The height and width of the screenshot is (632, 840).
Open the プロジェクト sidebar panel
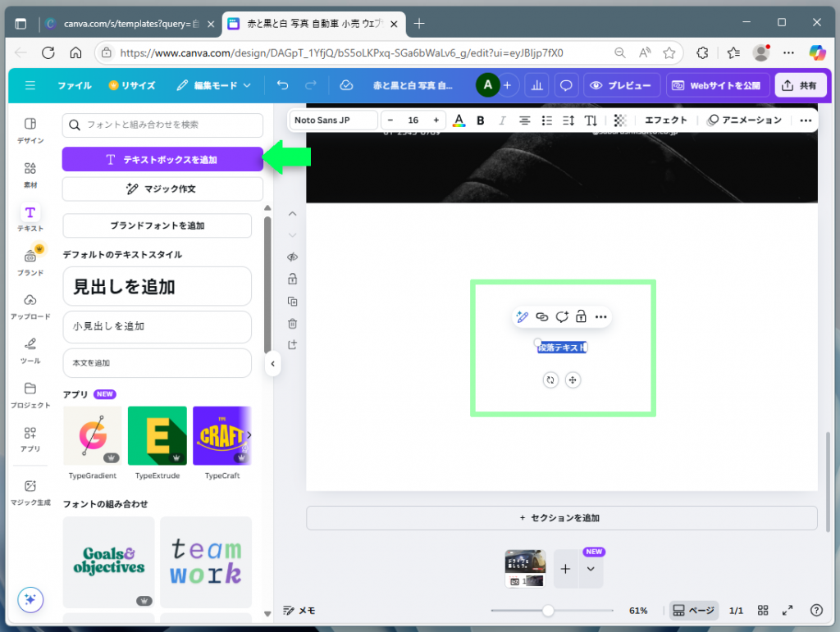[30, 393]
